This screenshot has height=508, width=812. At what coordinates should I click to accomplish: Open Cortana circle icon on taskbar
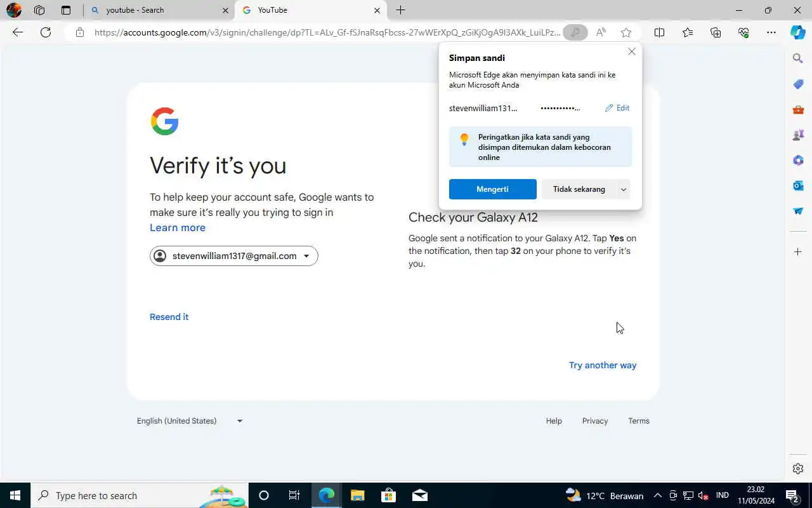pos(264,495)
